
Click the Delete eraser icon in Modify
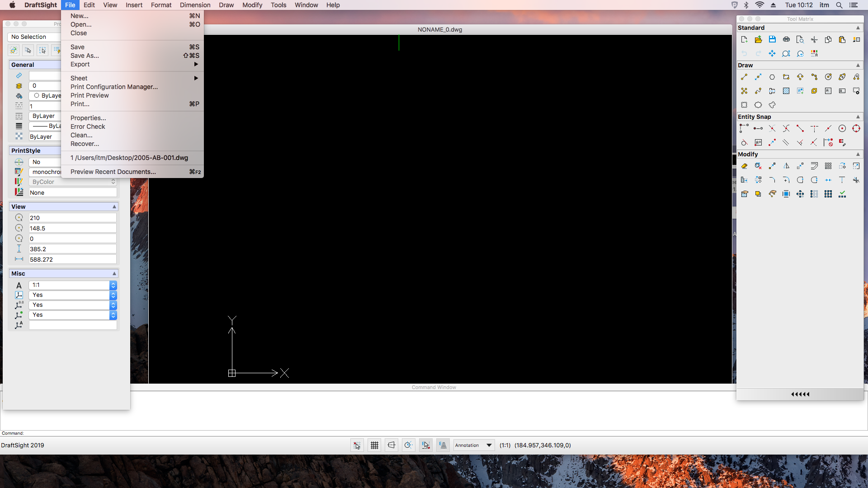click(x=744, y=166)
